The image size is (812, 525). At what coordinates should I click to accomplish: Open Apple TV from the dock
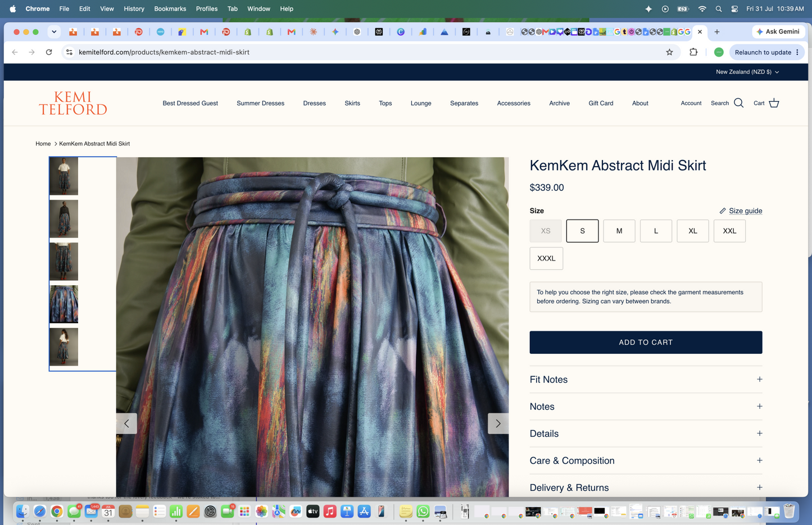coord(313,512)
